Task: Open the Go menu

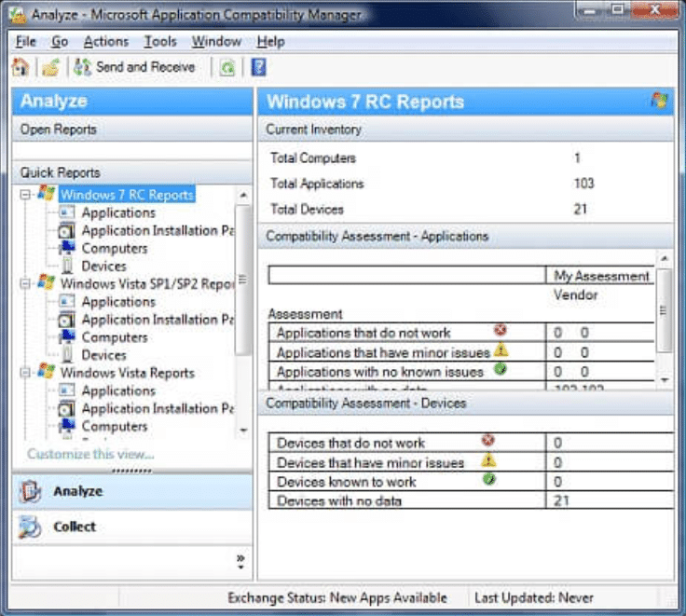Action: click(x=60, y=42)
